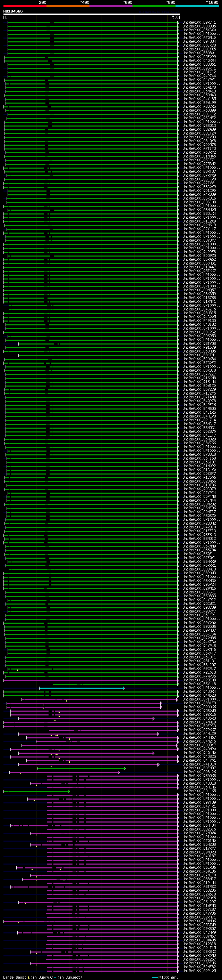Select the UniRef100_Q4UDK4 label

click(199, 691)
